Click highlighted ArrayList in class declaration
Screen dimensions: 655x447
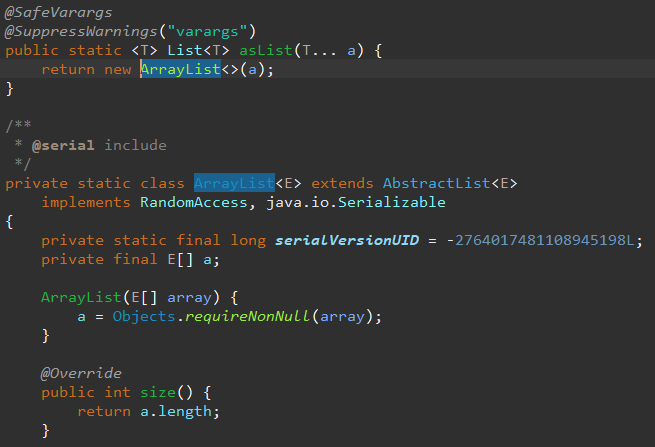click(x=234, y=183)
